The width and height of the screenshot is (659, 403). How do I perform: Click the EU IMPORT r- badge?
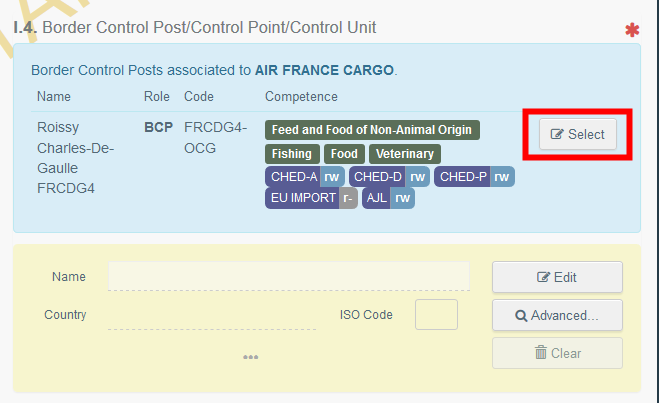(x=311, y=198)
